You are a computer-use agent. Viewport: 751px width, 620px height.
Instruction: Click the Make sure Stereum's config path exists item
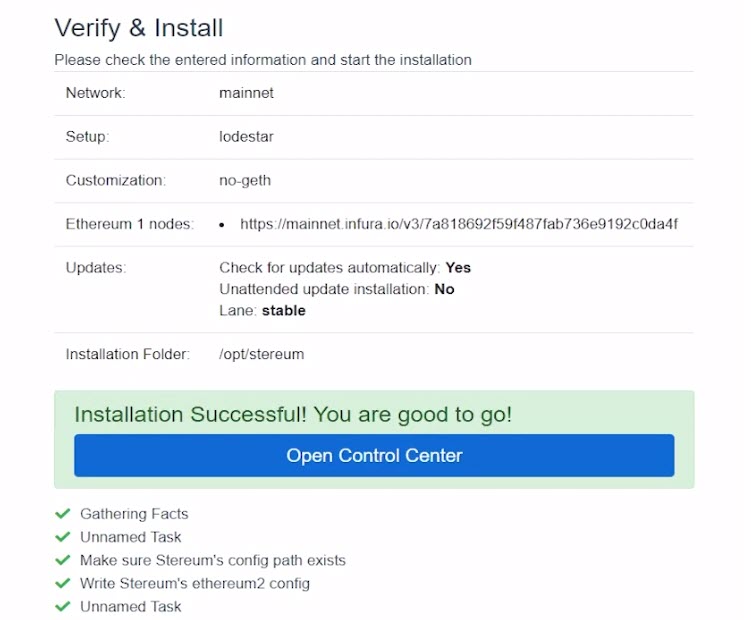point(213,560)
